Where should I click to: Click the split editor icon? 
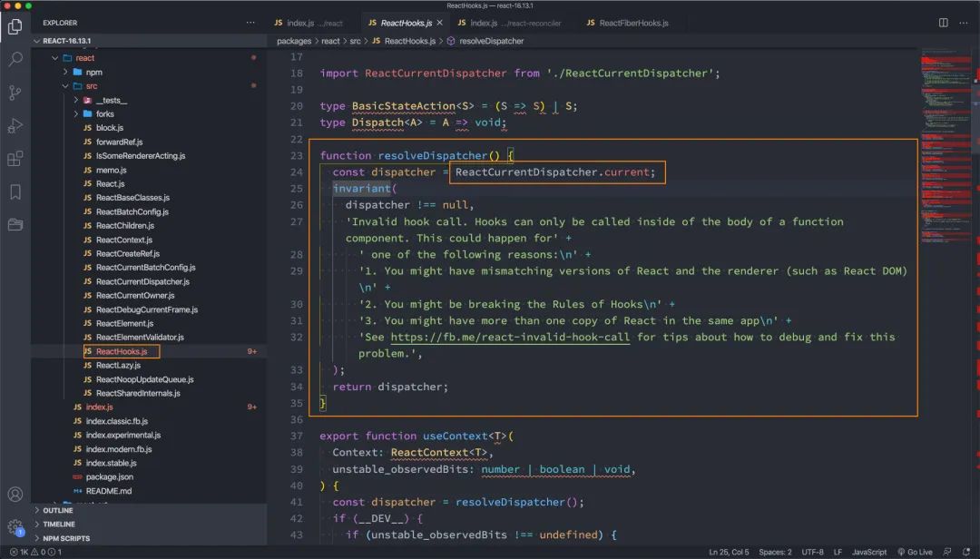(943, 23)
